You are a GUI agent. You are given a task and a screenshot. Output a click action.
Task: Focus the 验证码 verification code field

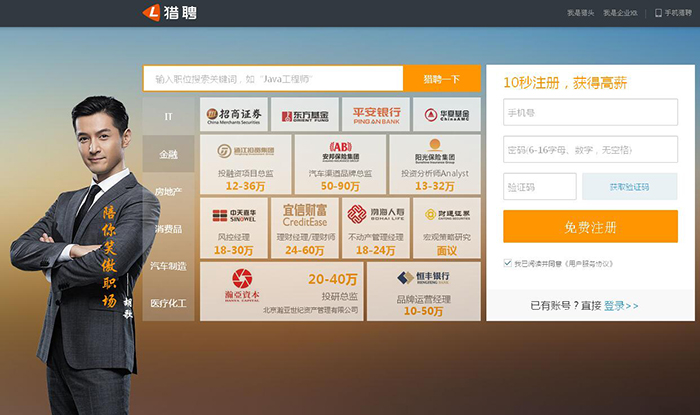540,187
